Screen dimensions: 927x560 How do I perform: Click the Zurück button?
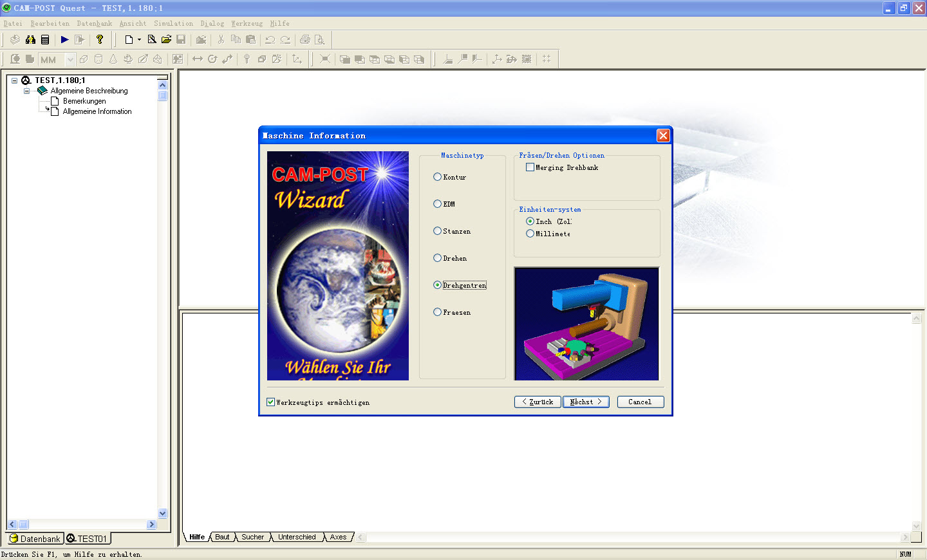538,402
